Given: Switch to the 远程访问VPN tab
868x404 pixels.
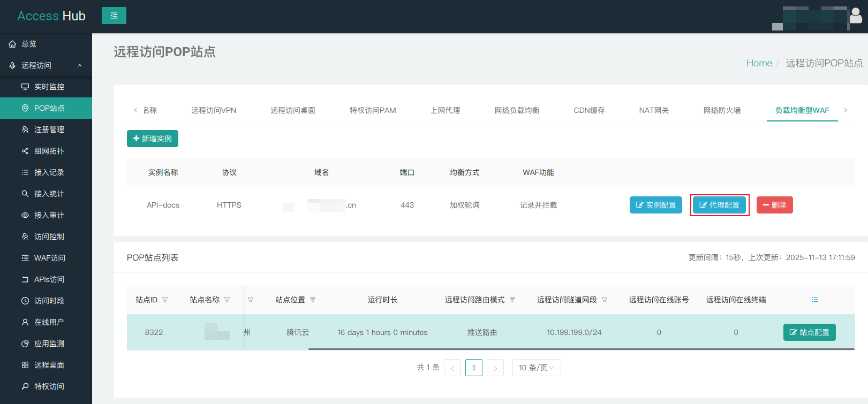Looking at the screenshot, I should pyautogui.click(x=214, y=110).
